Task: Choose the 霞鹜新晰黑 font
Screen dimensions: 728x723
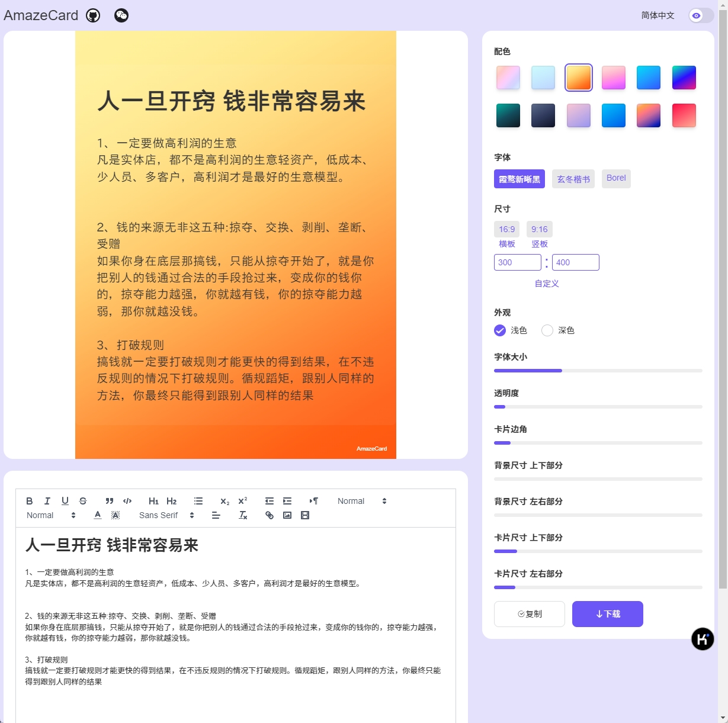Action: click(x=519, y=179)
